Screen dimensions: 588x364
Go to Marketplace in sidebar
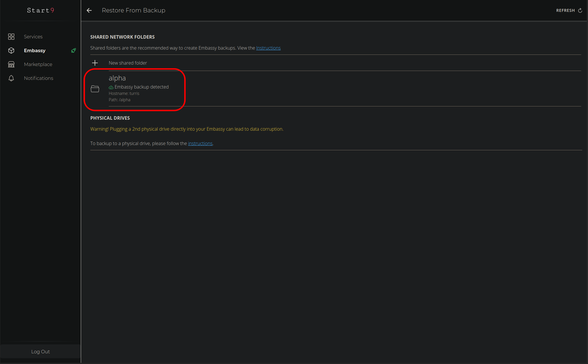pos(38,64)
